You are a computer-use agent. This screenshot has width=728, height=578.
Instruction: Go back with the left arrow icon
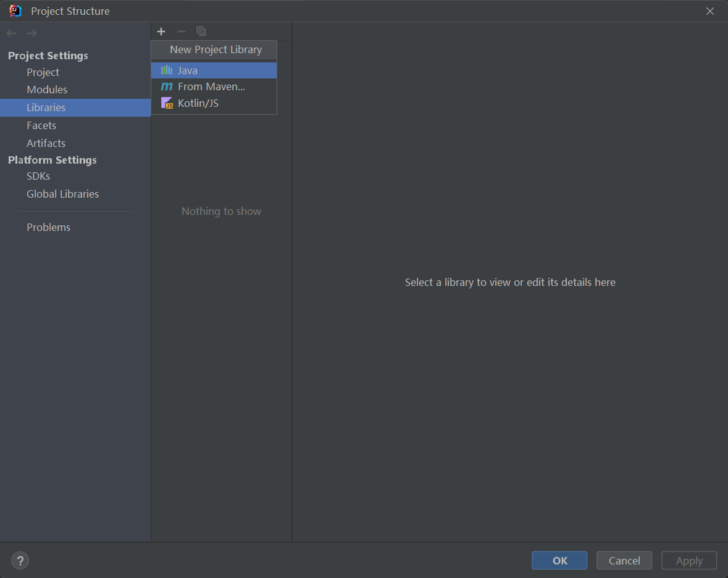tap(12, 33)
